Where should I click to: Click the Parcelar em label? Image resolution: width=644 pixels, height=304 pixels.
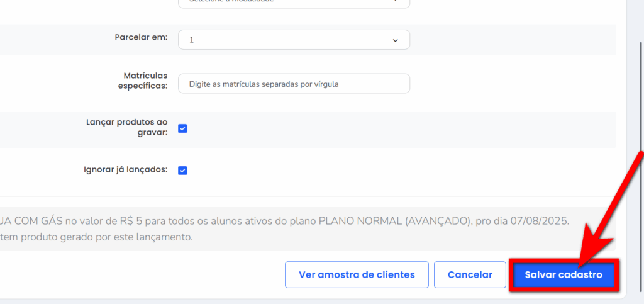pyautogui.click(x=141, y=37)
